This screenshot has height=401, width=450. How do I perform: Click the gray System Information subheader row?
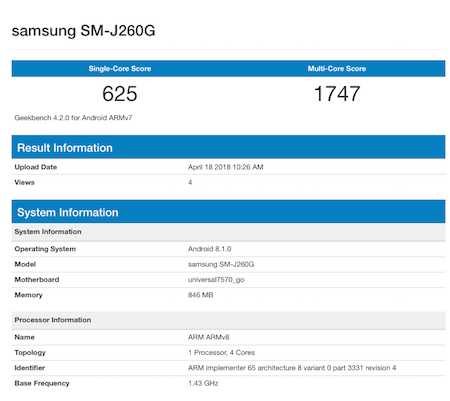pos(228,232)
